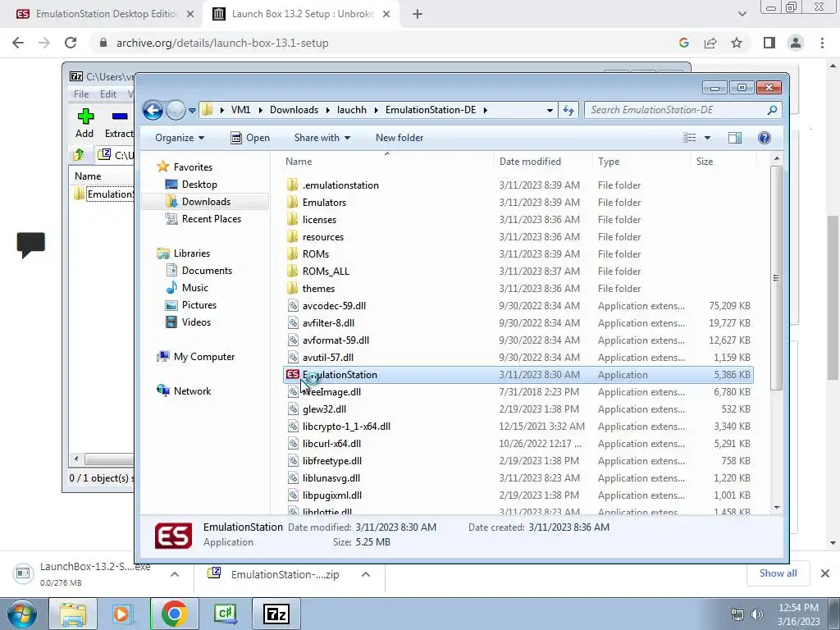Open Pictures library in sidebar
This screenshot has height=630, width=840.
click(199, 305)
